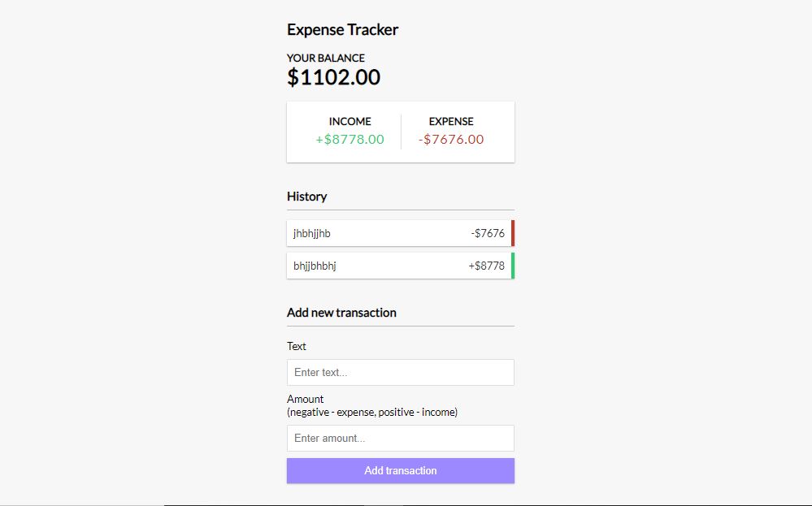Click the YOUR BALANCE label
Screen dimensions: 812x506
pos(326,58)
